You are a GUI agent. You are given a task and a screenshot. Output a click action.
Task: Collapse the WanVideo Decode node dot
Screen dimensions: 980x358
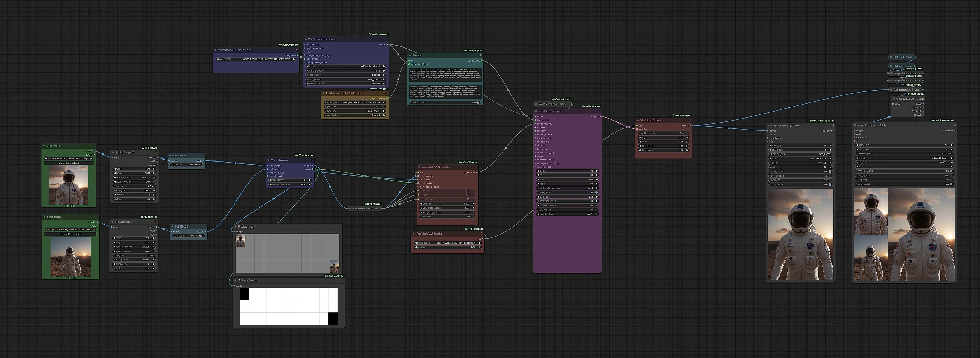[x=638, y=121]
